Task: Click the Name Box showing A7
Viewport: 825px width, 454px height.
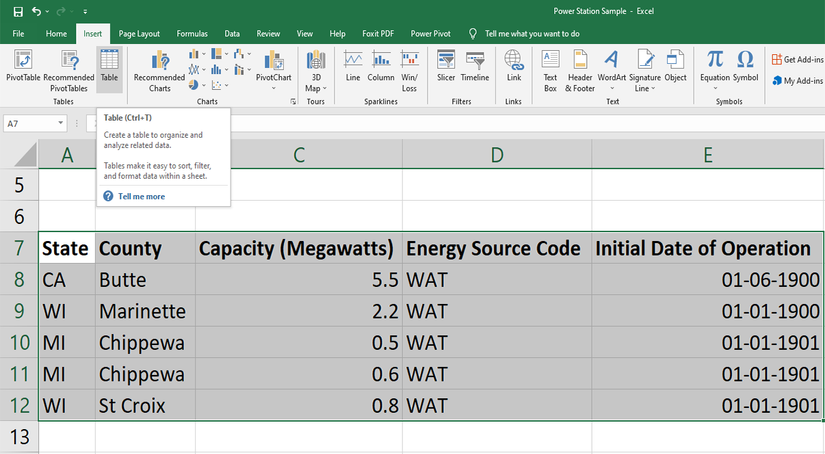Action: [x=31, y=123]
